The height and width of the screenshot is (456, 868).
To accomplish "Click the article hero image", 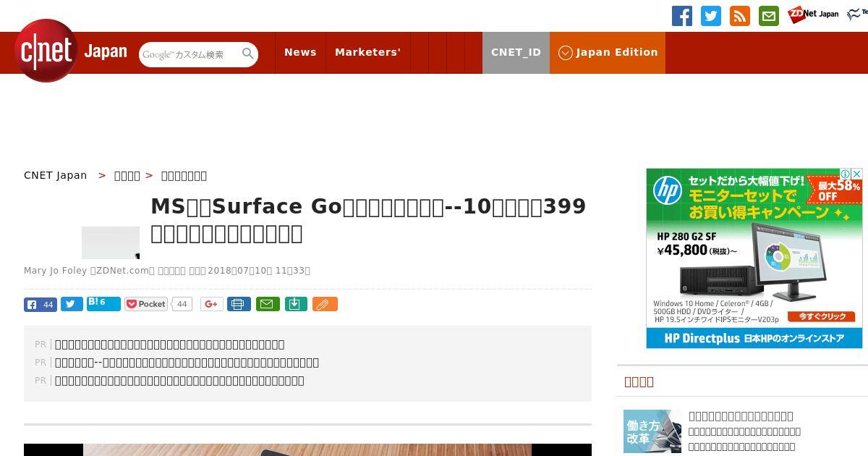I will tap(307, 449).
